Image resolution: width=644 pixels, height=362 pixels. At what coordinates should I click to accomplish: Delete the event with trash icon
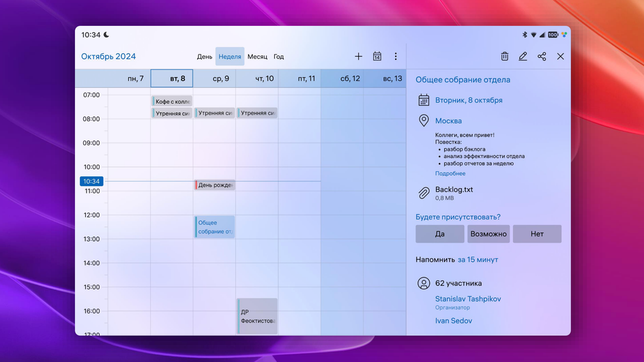(504, 56)
